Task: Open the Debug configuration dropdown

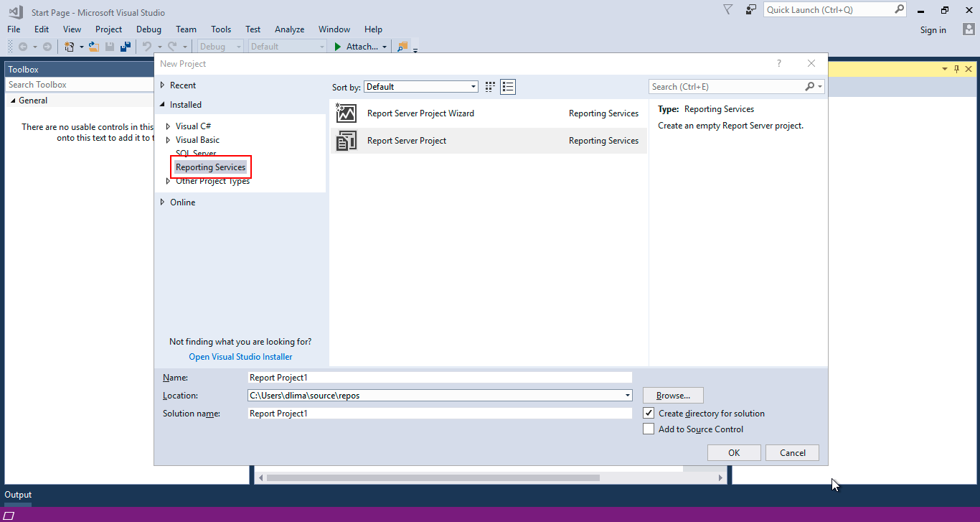Action: click(x=222, y=47)
